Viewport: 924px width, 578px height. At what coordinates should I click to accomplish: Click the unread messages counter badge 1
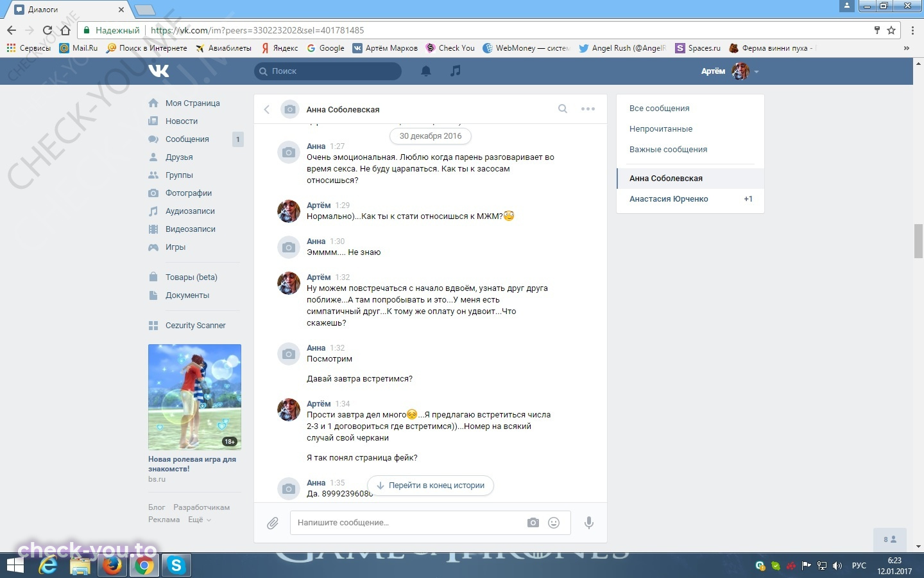238,139
